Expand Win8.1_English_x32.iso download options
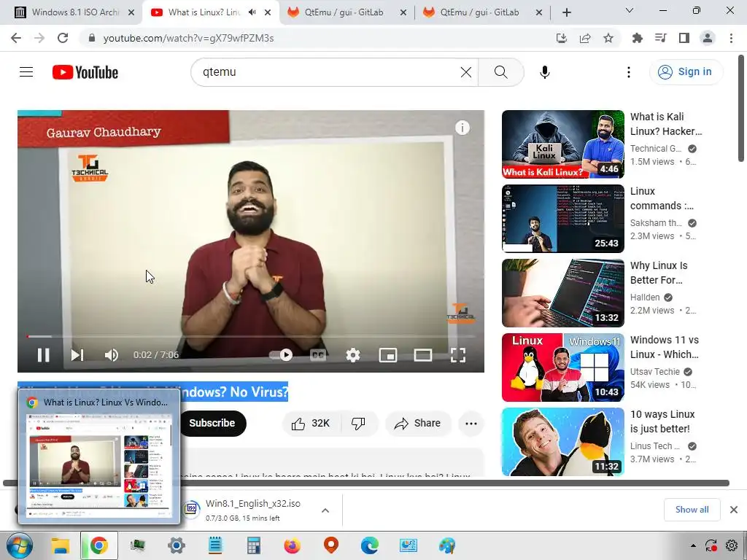The height and width of the screenshot is (560, 747). click(325, 510)
